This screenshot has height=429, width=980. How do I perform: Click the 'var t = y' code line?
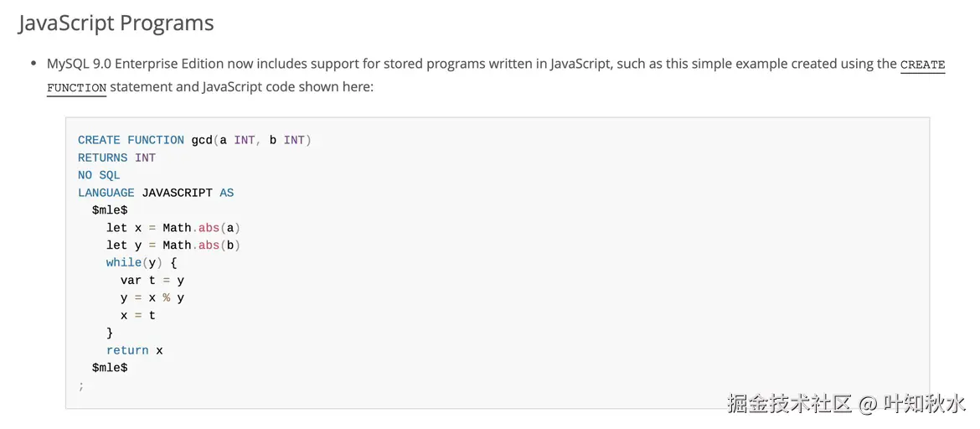pos(152,281)
